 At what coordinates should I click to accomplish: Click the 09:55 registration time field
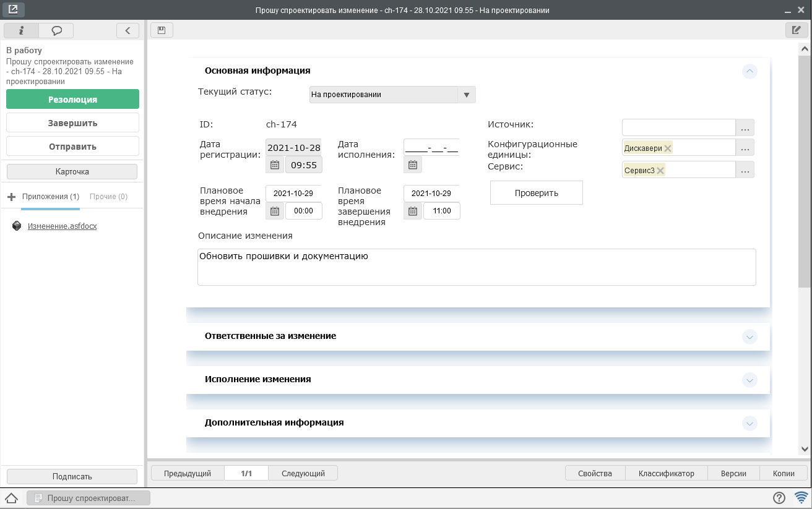coord(304,165)
